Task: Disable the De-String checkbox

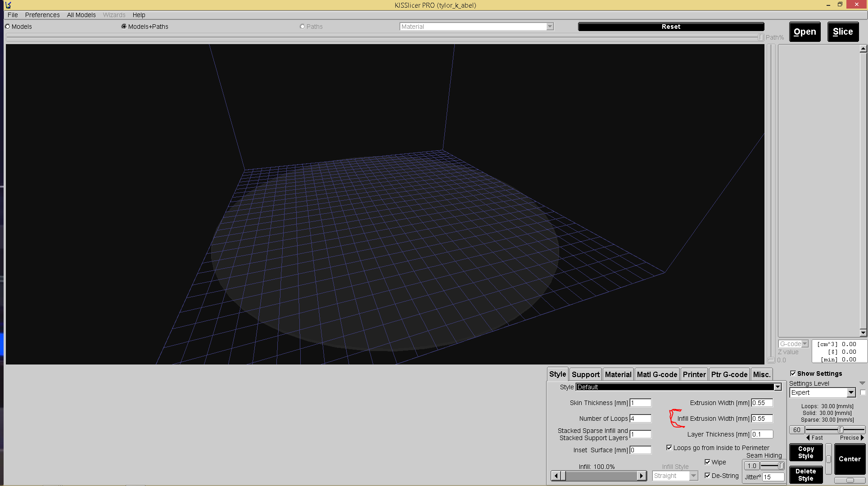Action: tap(707, 476)
